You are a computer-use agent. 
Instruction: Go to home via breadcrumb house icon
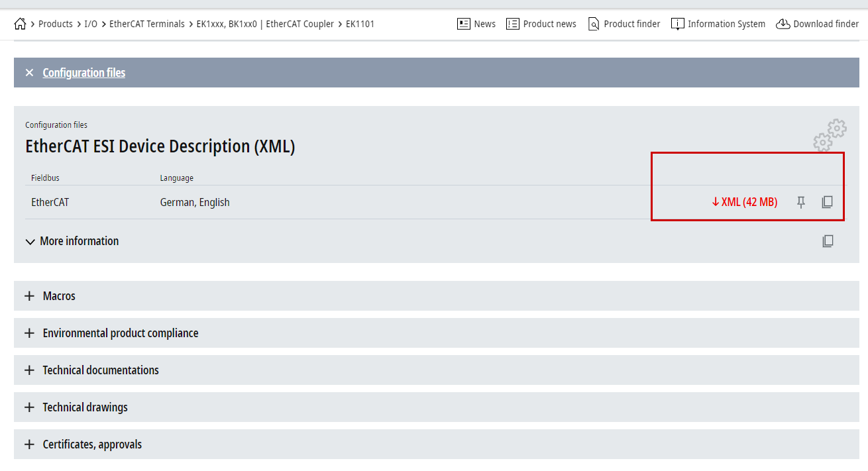[x=20, y=24]
